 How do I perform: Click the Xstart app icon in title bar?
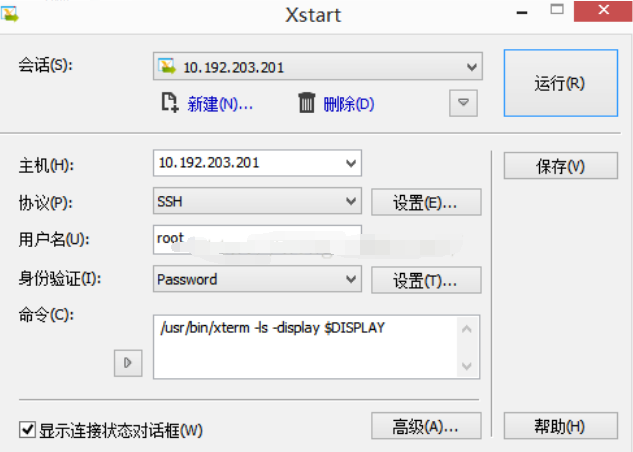[9, 14]
